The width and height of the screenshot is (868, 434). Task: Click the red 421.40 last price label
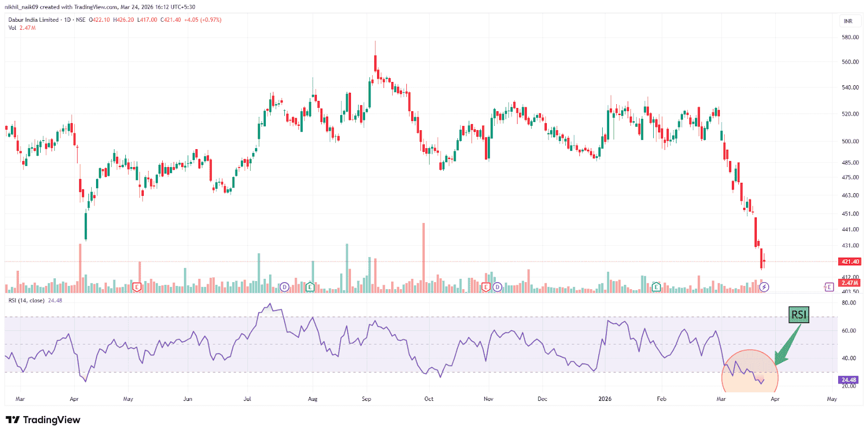[850, 261]
